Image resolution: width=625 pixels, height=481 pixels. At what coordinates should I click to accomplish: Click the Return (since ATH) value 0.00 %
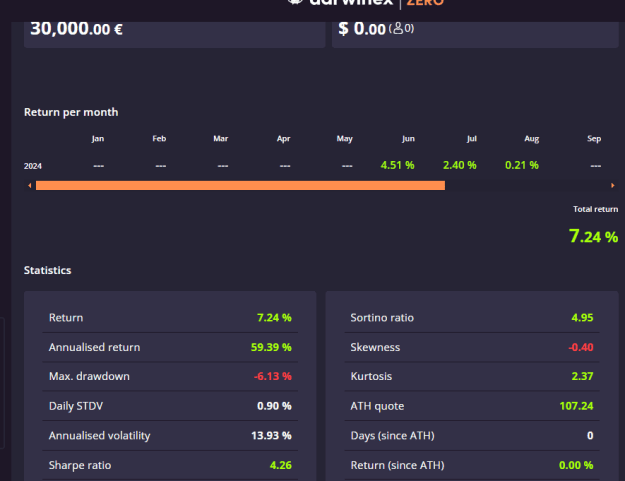coord(576,465)
